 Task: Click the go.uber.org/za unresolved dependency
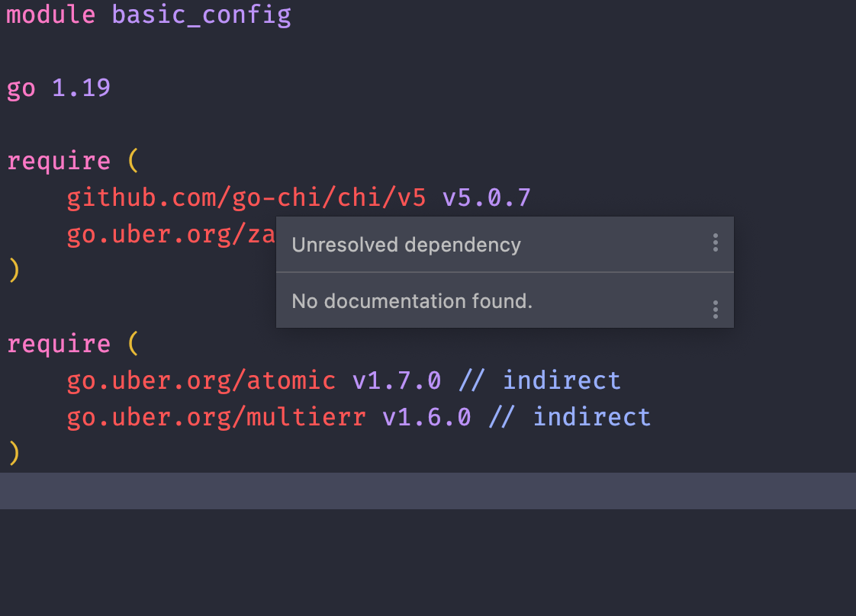(171, 235)
